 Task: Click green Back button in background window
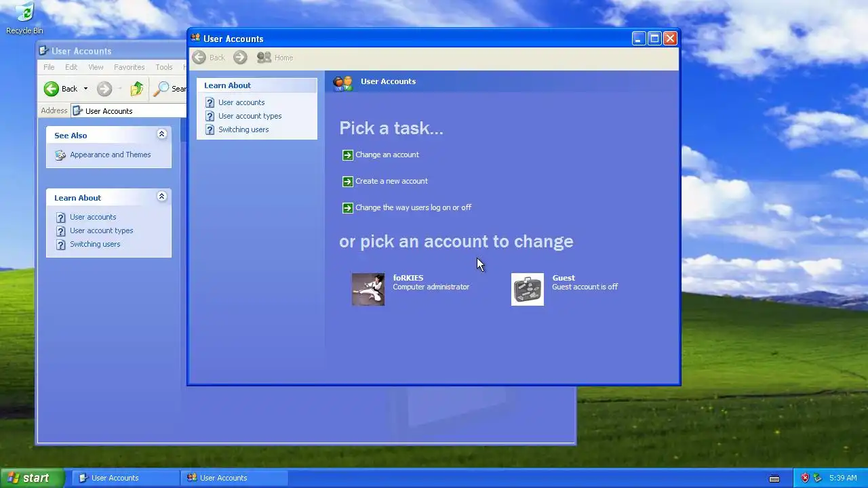pos(52,89)
